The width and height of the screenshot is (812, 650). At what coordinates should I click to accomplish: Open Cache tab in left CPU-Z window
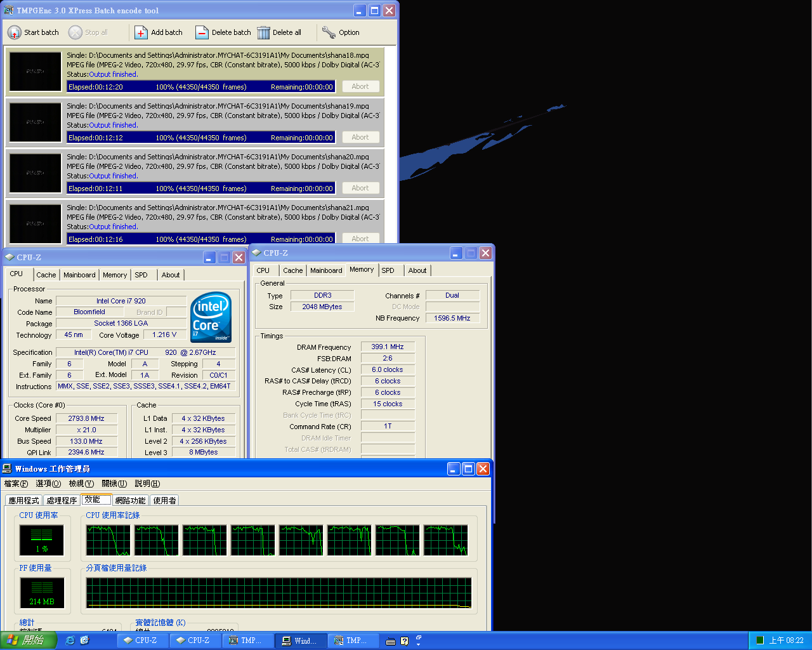46,275
